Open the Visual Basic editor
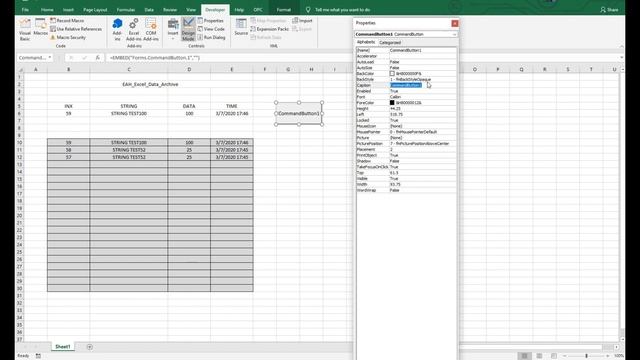This screenshot has width=640, height=360. (24, 29)
